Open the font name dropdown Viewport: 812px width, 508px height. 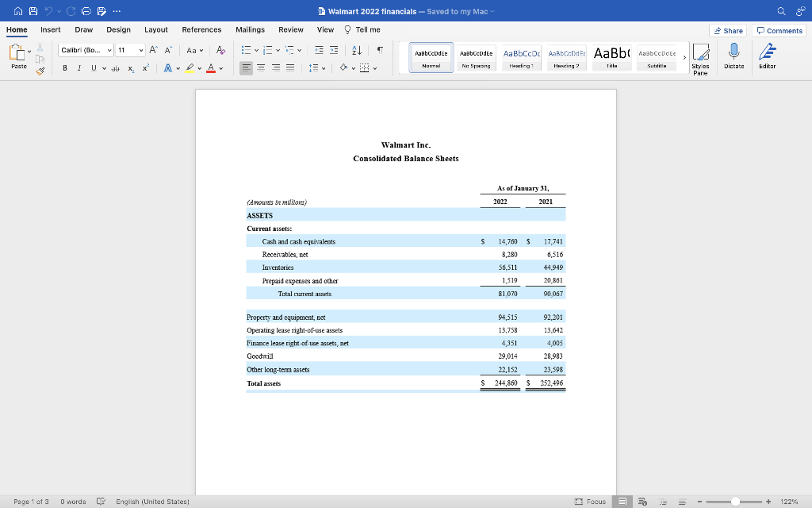pos(109,50)
